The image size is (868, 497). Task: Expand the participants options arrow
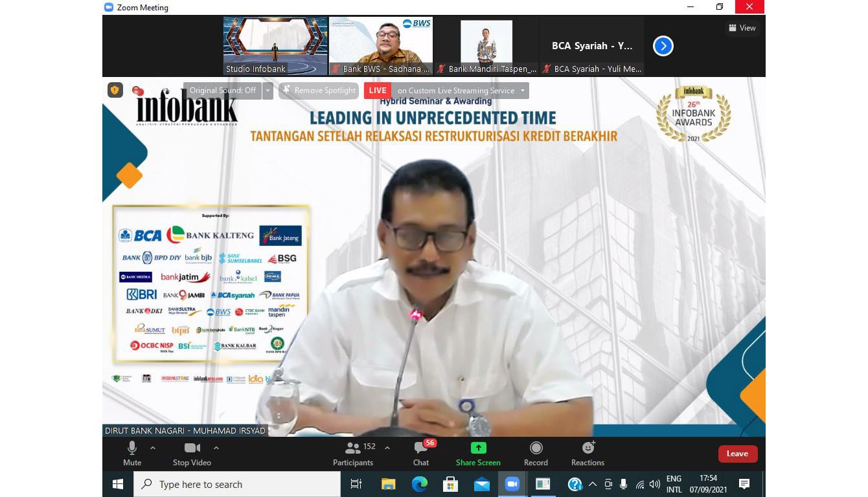[387, 448]
